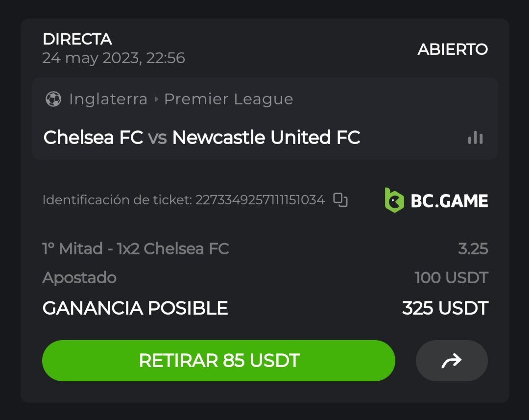Select the Newcastle United FC team name
Screen dimensions: 529x420
[266, 138]
